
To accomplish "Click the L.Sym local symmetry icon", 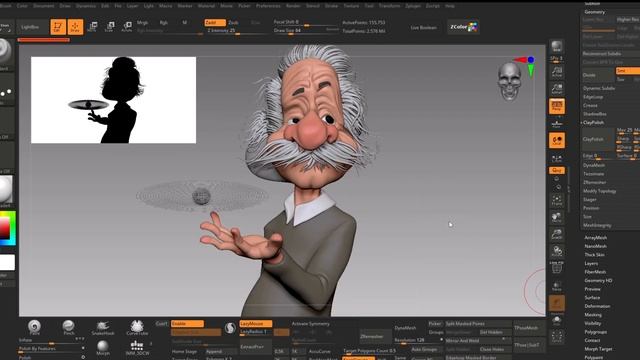I will (x=557, y=158).
